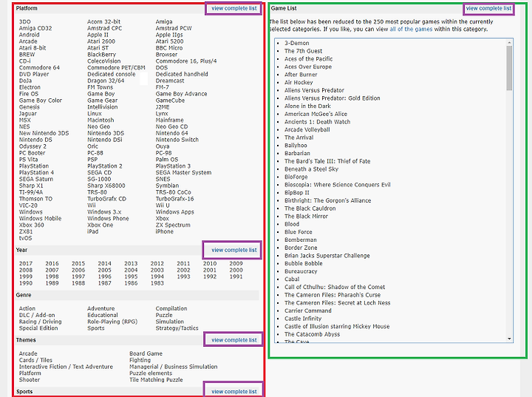Viewport: 532px width, 397px height.
Task: Open Castle of Illusion starring Mickey Mouse
Action: coord(337,326)
